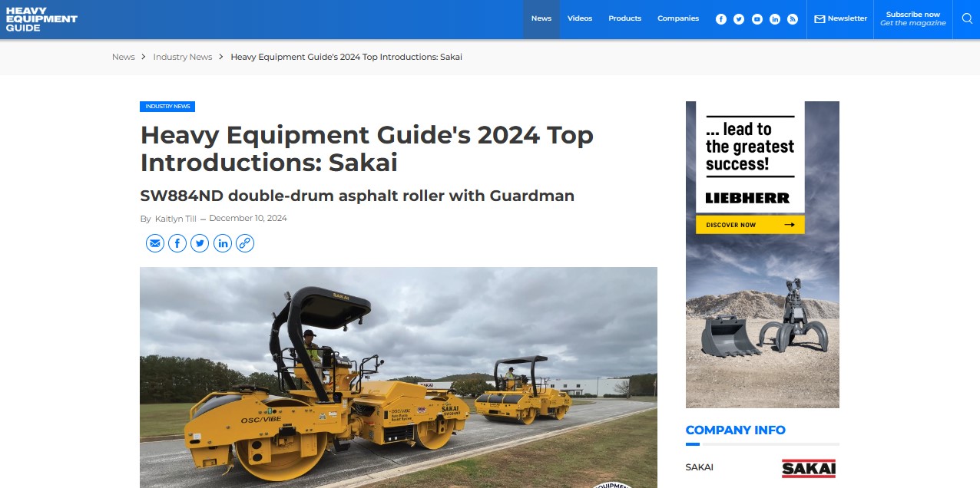Click the article date December 10, 2024
This screenshot has width=980, height=488.
248,219
